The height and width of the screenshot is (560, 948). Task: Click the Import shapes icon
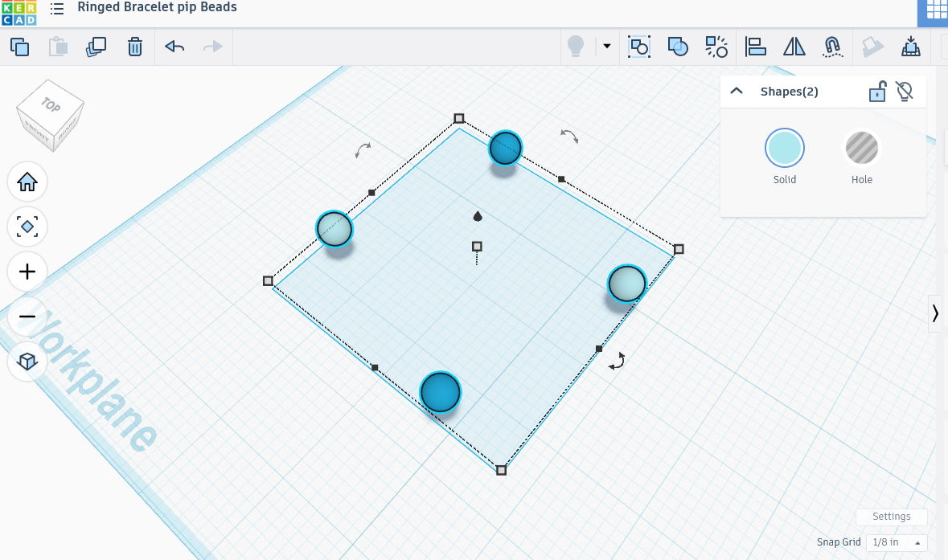[910, 47]
